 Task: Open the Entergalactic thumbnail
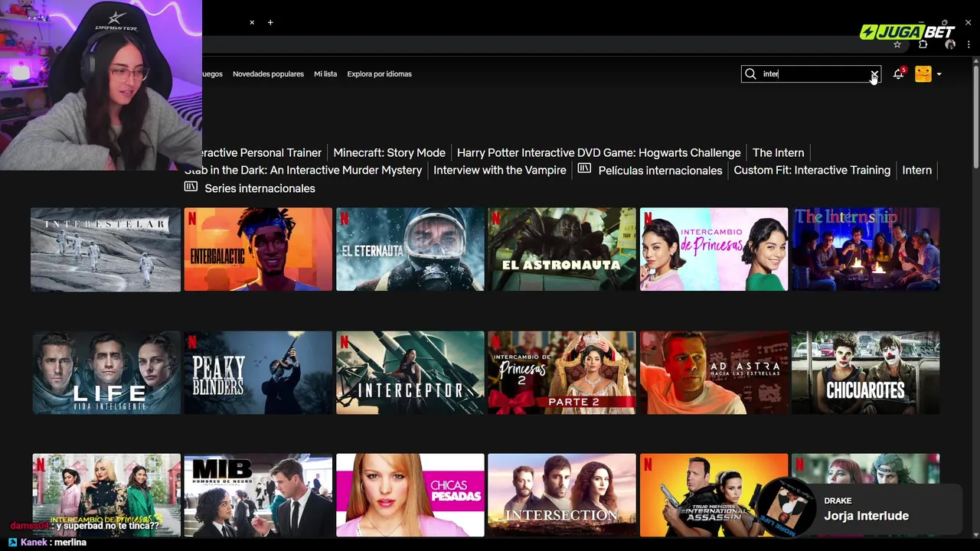pyautogui.click(x=258, y=249)
